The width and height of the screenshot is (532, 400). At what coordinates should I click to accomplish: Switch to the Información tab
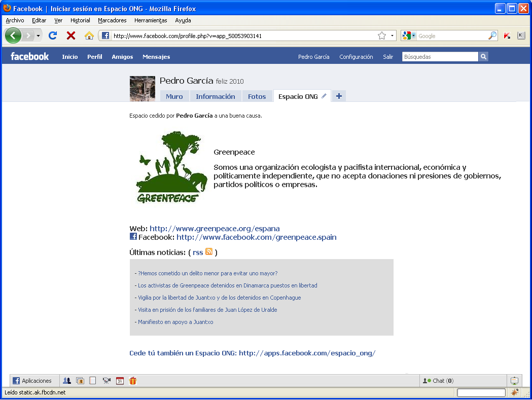click(x=216, y=96)
